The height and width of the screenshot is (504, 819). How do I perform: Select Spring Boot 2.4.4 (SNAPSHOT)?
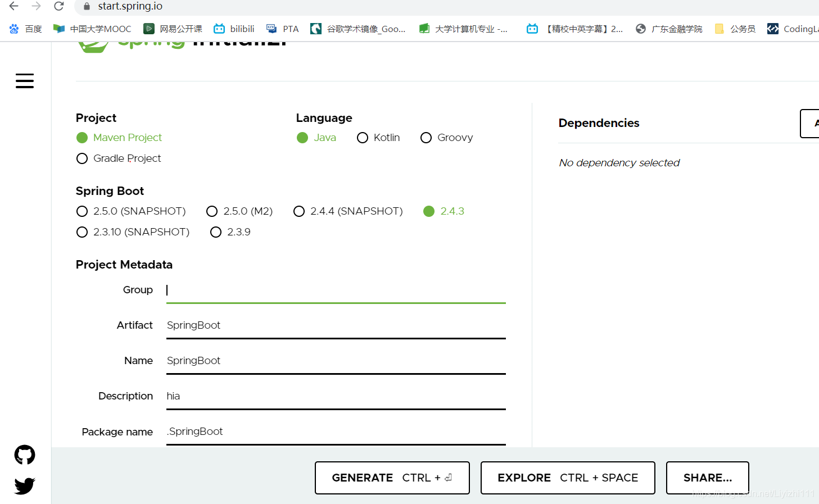coord(348,211)
